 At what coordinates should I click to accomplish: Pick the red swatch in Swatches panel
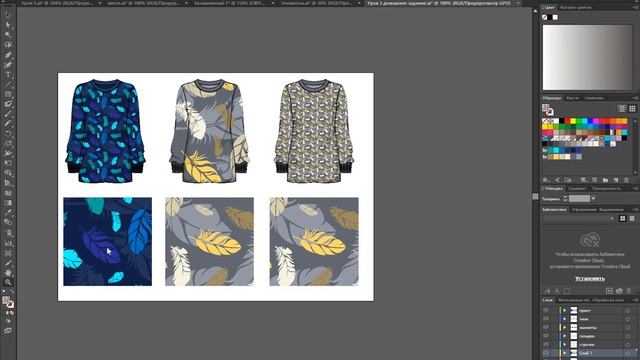click(567, 121)
